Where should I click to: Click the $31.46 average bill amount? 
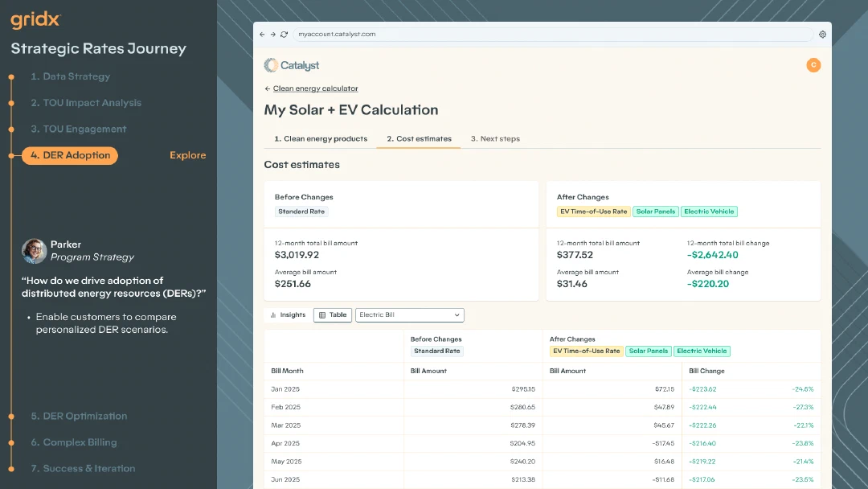pyautogui.click(x=572, y=284)
